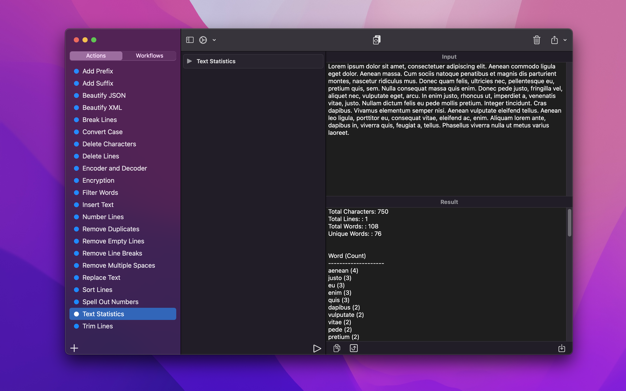Select the Number Lines action
The width and height of the screenshot is (626, 391).
[x=123, y=217]
